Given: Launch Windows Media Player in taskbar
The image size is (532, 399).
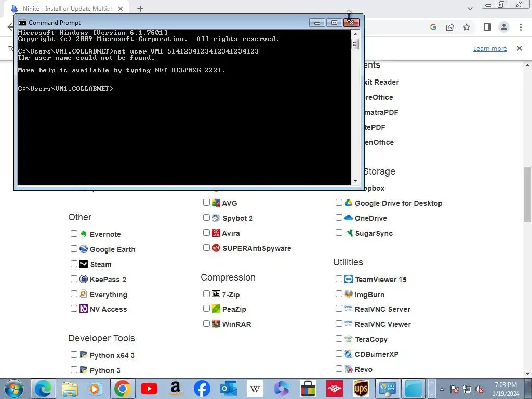Looking at the screenshot, I should [96, 389].
